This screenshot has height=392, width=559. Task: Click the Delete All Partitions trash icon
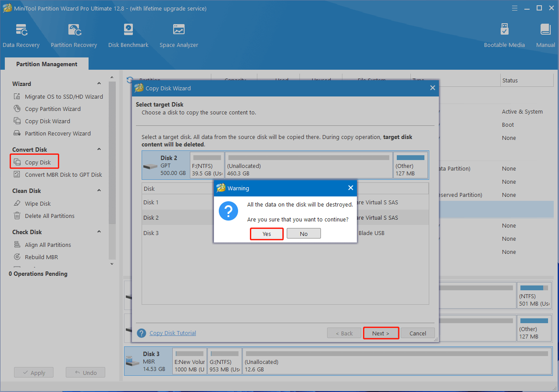[x=17, y=216]
